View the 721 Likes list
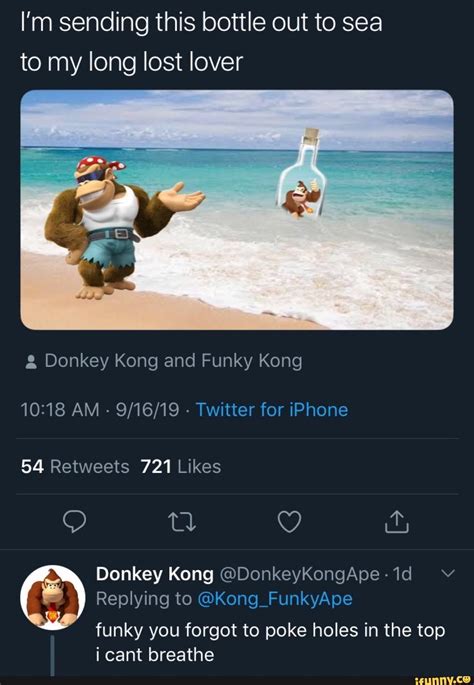Screen dimensions: 474x685 pos(181,467)
